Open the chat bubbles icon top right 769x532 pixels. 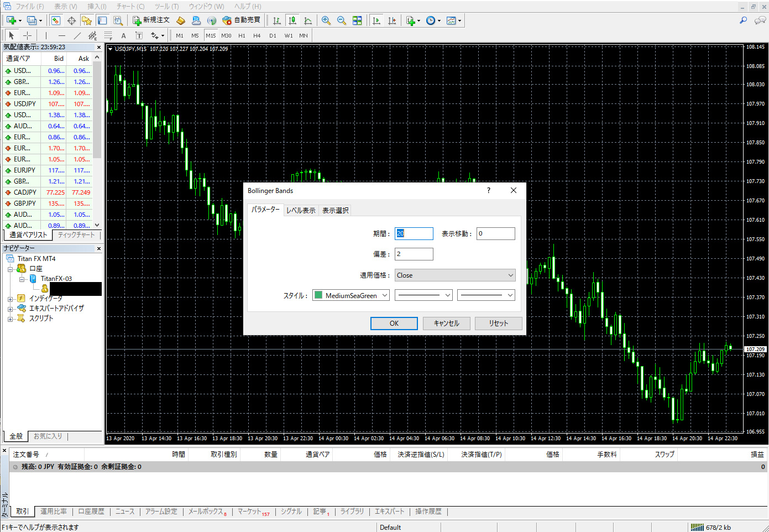coord(760,20)
